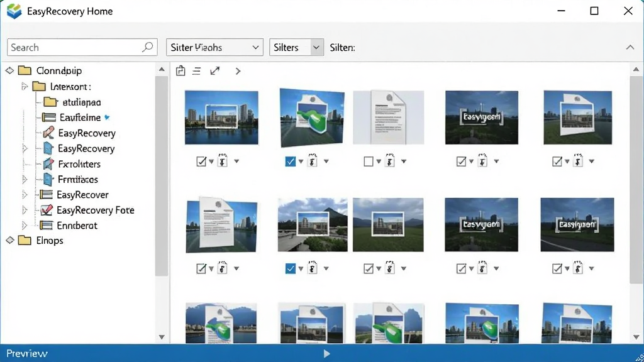Toggle checkbox under first-row fifth thumbnail
644x362 pixels.
(557, 162)
